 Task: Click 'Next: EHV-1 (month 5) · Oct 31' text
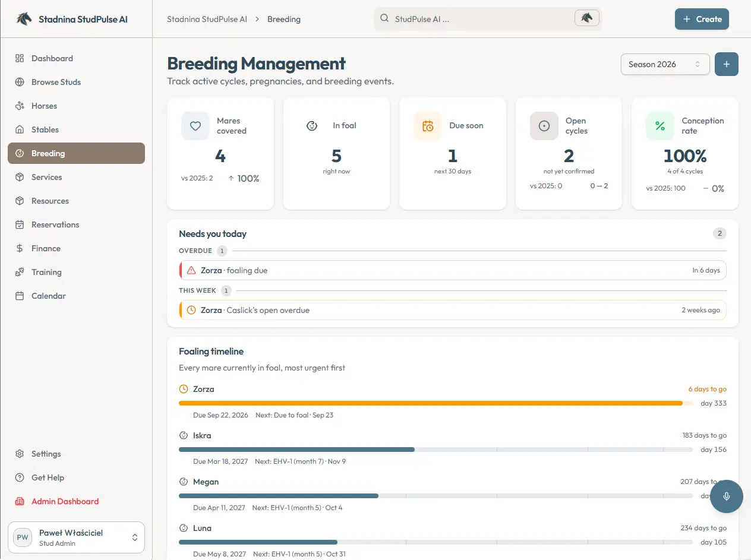click(x=299, y=554)
